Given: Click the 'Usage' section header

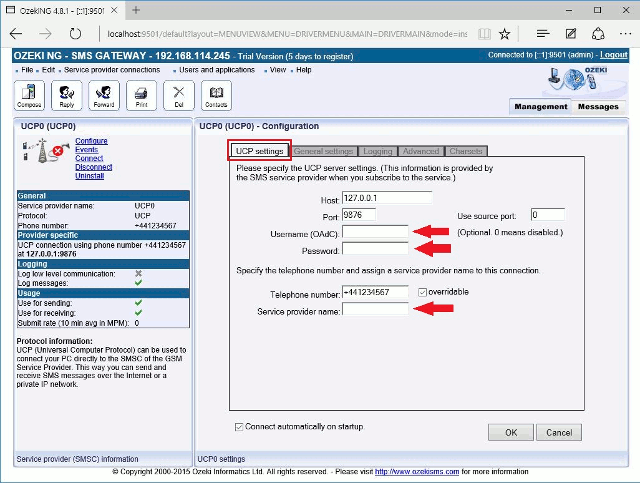Looking at the screenshot, I should 103,293.
